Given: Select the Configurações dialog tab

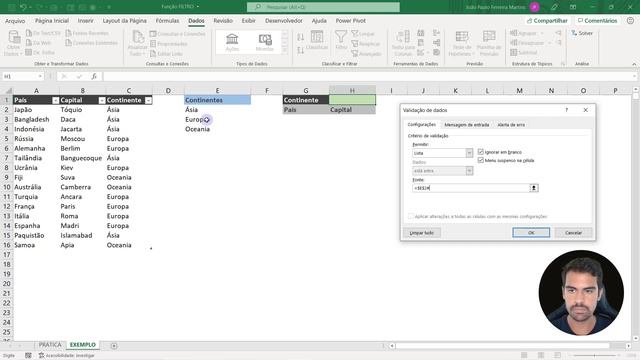Looking at the screenshot, I should (422, 124).
